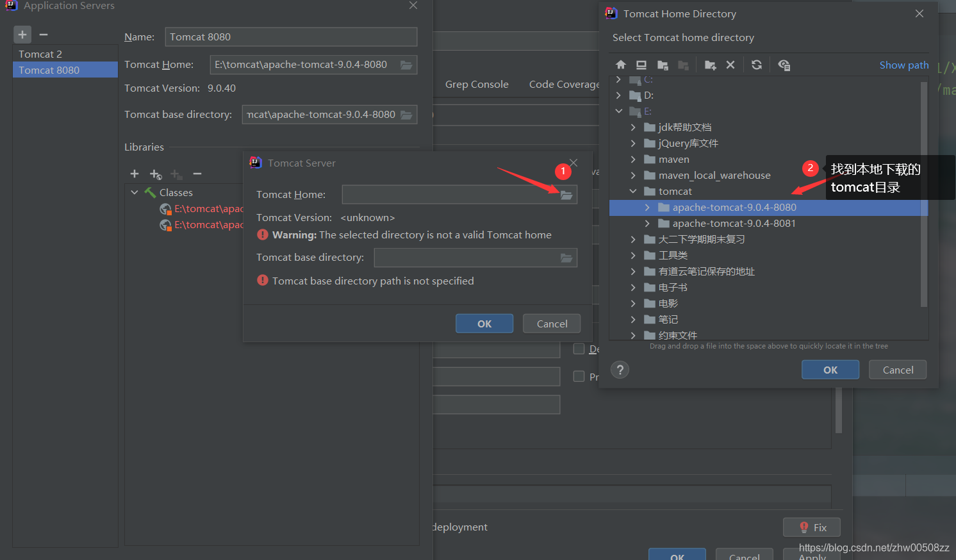Click OK in Tomcat Server dialog
Viewport: 956px width, 560px height.
click(x=484, y=324)
